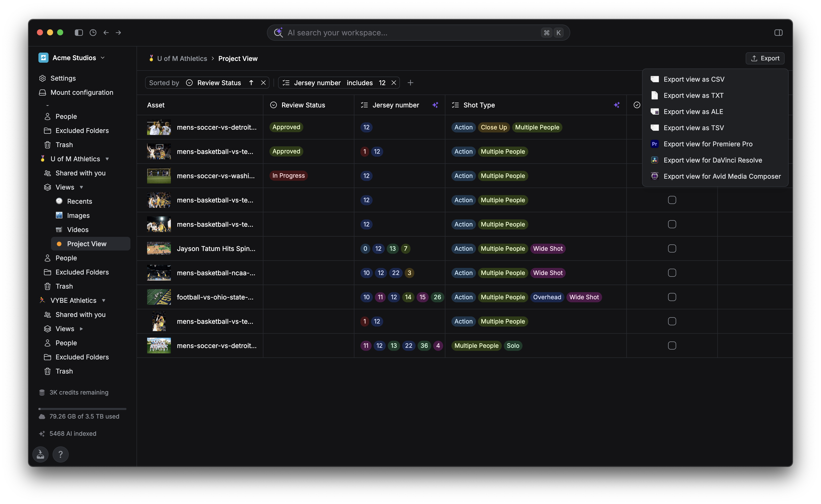Collapse the U of M Athletics tree
Viewport: 821px width, 504px height.
tap(107, 159)
